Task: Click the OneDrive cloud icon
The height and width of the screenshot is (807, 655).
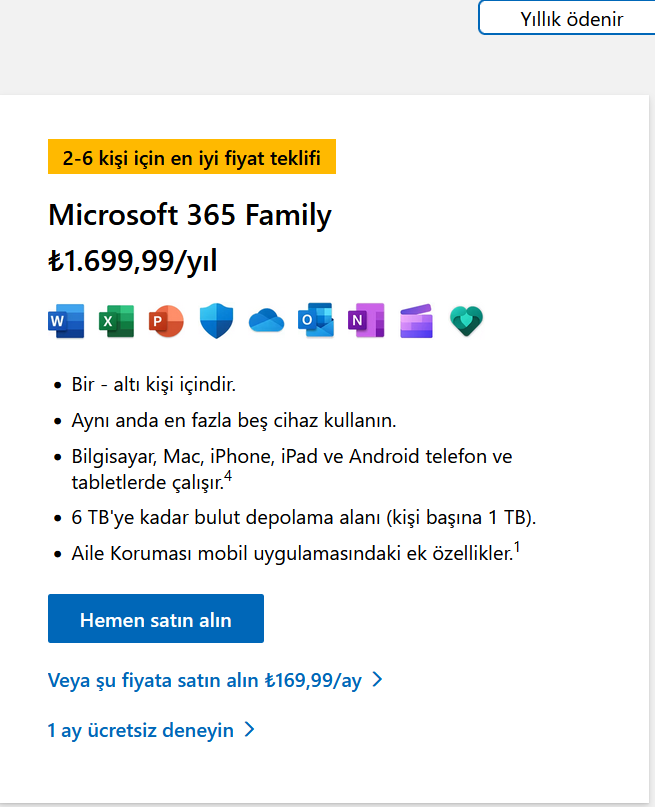Action: point(267,321)
